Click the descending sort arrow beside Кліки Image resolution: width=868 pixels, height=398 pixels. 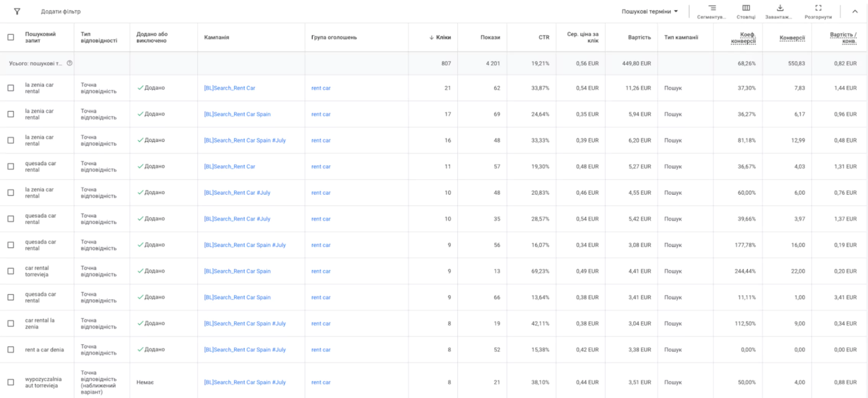[x=432, y=37]
